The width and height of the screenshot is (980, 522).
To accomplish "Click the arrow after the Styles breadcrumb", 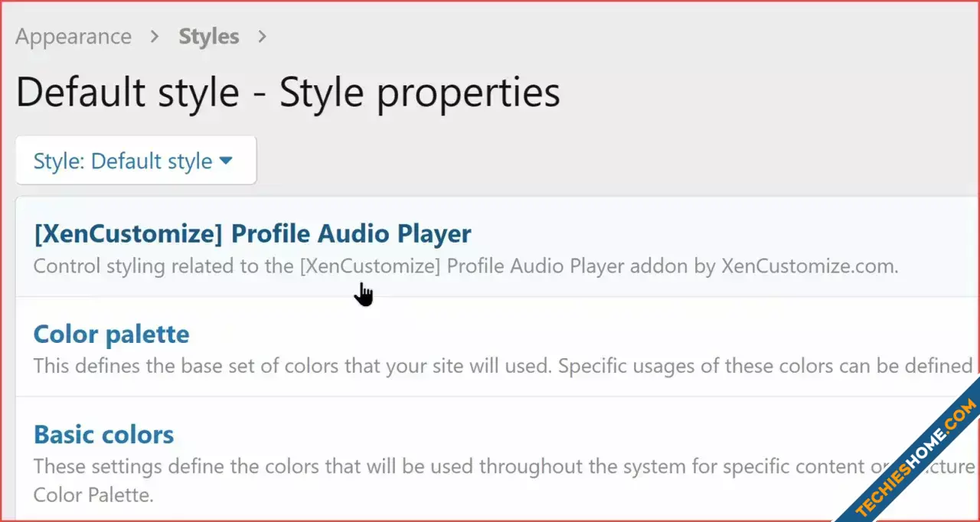I will (x=263, y=37).
